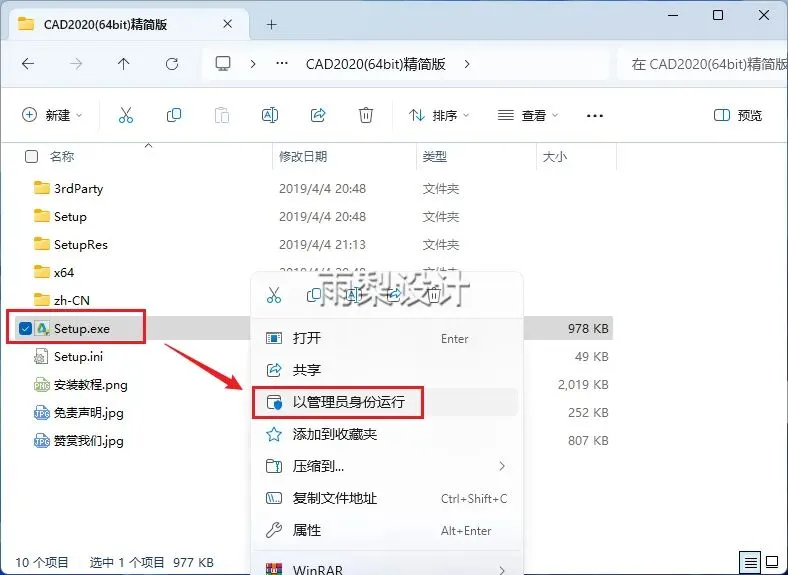
Task: Click the Cut icon in context menu
Action: pos(274,295)
